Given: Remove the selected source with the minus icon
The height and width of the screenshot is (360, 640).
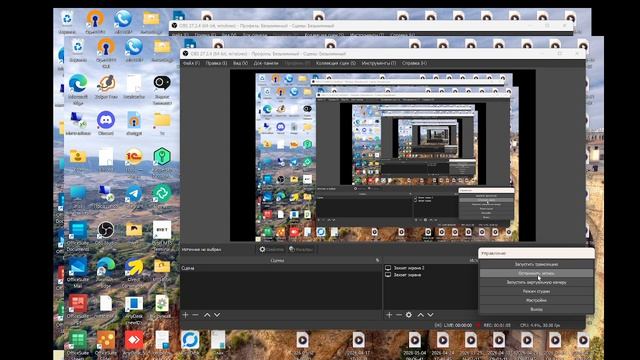Looking at the screenshot, I should click(398, 315).
